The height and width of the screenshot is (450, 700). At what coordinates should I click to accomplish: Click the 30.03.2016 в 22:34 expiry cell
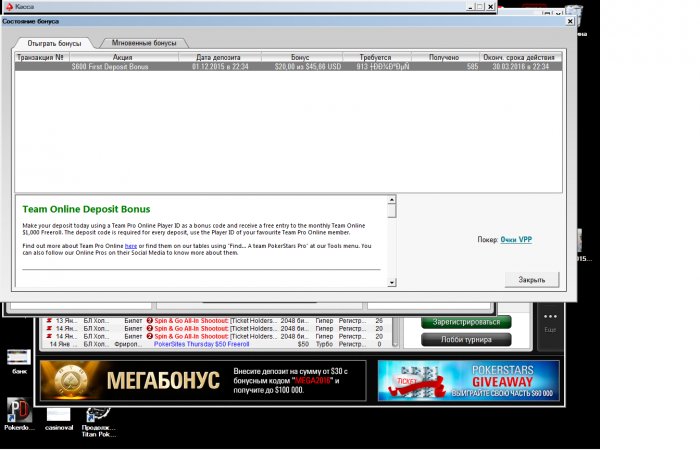[x=521, y=67]
